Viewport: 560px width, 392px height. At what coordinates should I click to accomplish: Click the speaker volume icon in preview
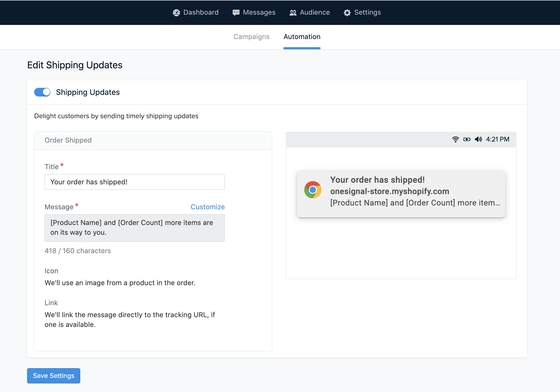478,139
